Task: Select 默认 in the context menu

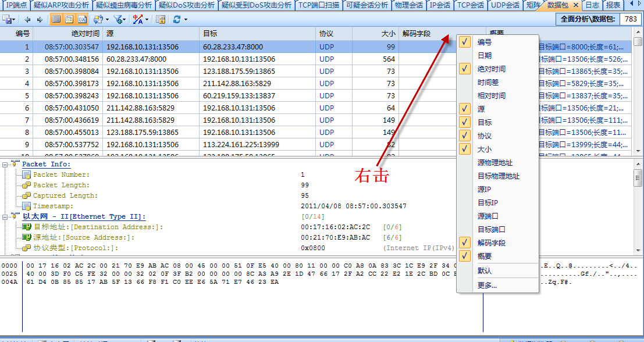Action: pos(484,271)
